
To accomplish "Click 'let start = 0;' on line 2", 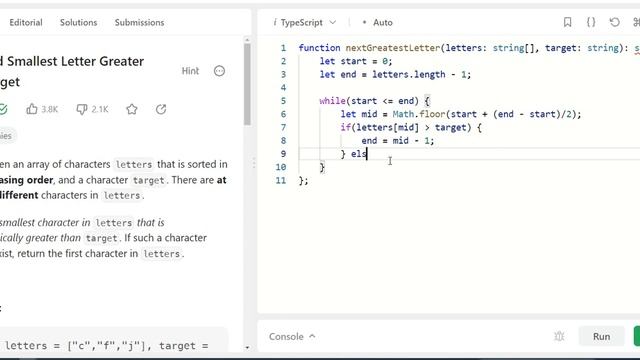I will (x=356, y=61).
